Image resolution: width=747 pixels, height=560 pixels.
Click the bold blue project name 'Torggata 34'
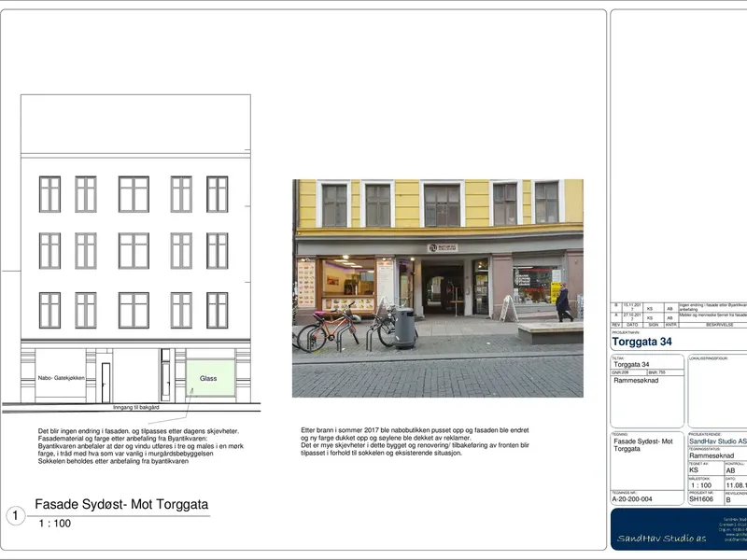click(641, 342)
